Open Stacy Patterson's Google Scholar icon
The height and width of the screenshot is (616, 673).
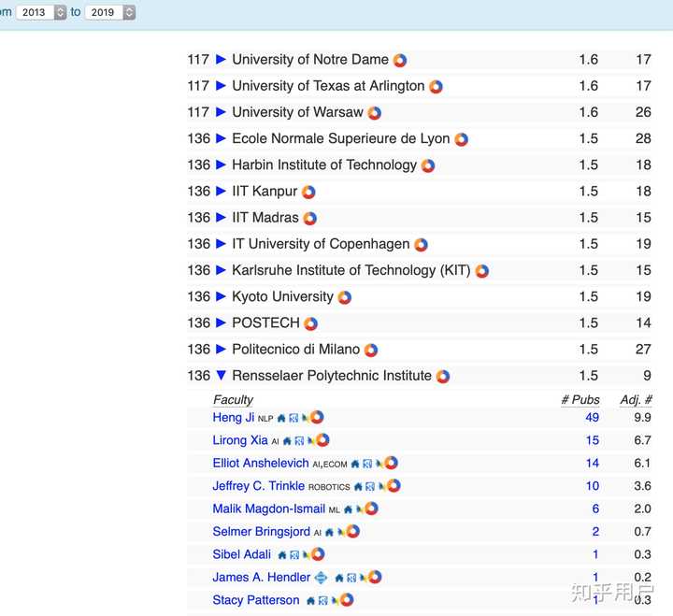(x=323, y=601)
